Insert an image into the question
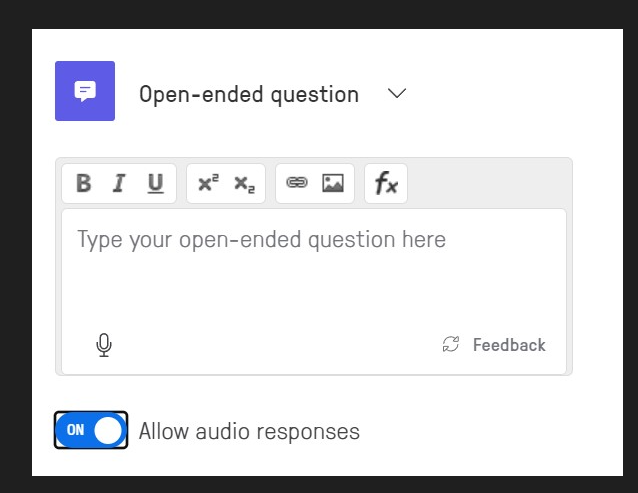 tap(333, 183)
